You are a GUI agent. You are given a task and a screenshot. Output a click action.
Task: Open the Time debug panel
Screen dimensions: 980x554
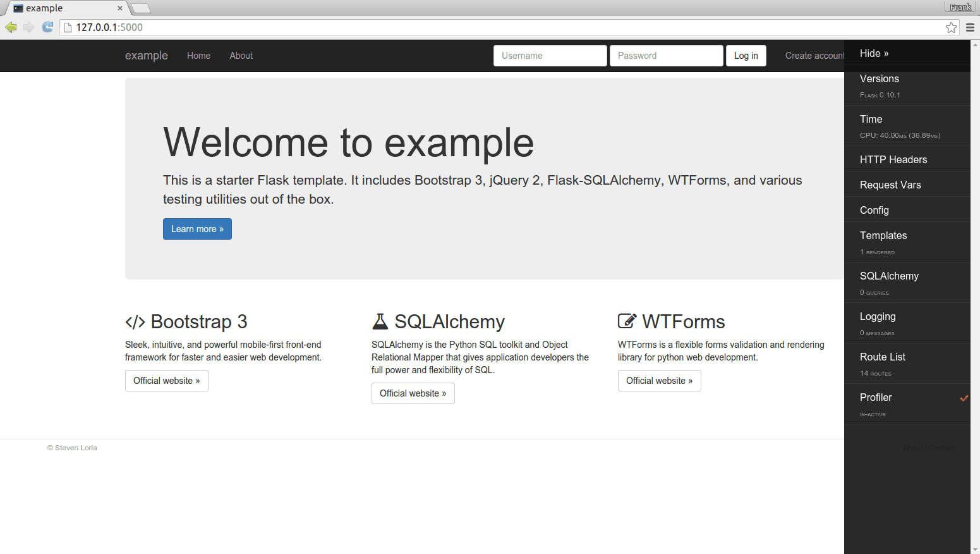[907, 126]
